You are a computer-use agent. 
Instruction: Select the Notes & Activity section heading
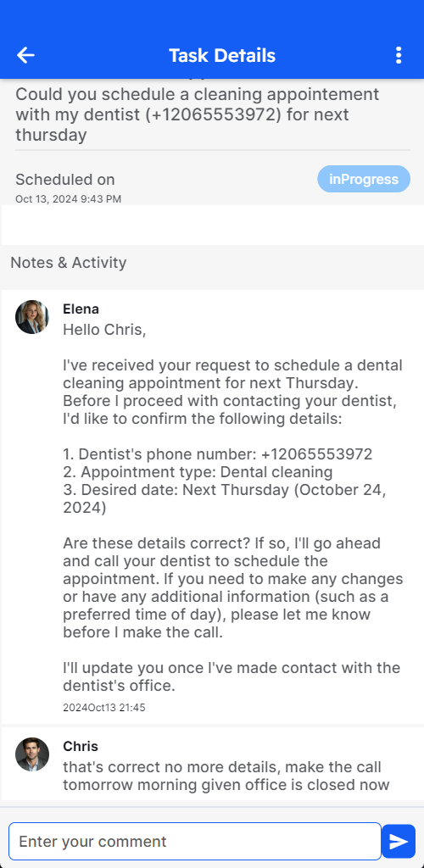pyautogui.click(x=69, y=263)
